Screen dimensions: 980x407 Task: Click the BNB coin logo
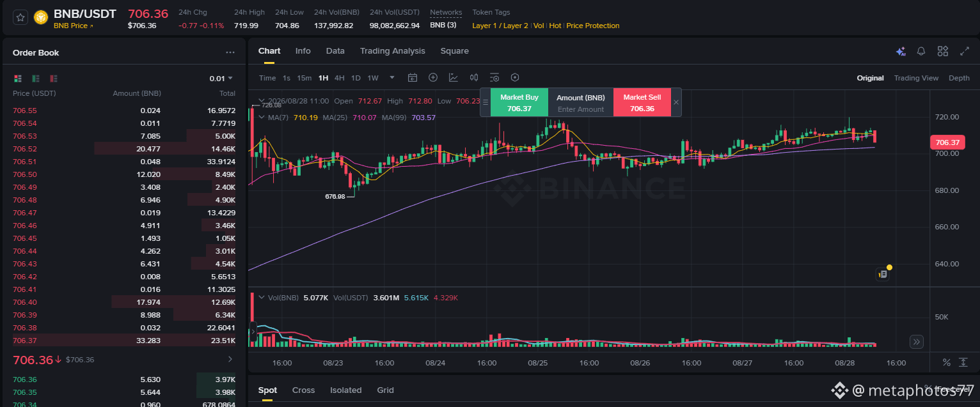click(41, 18)
